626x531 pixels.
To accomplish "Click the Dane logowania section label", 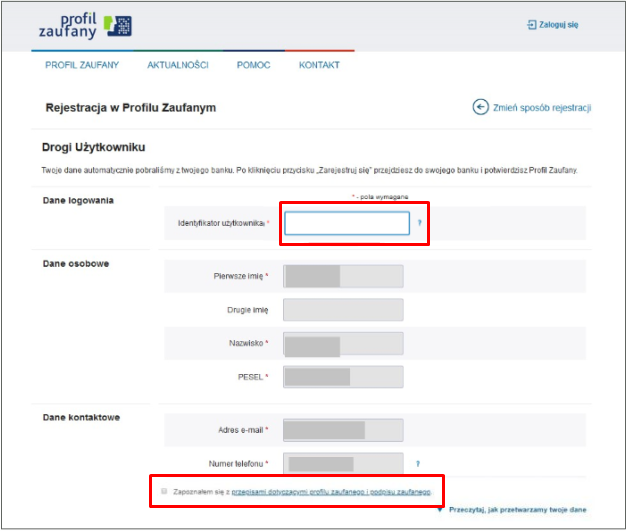I will pos(78,200).
